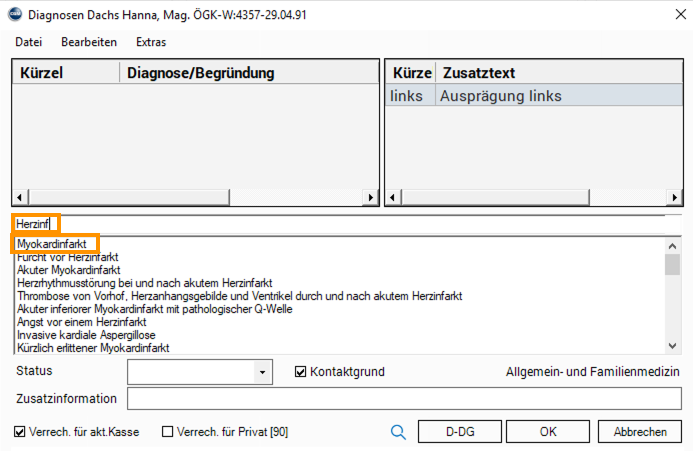Toggle the Kontaktgrund checkbox
693x451 pixels.
[x=301, y=372]
